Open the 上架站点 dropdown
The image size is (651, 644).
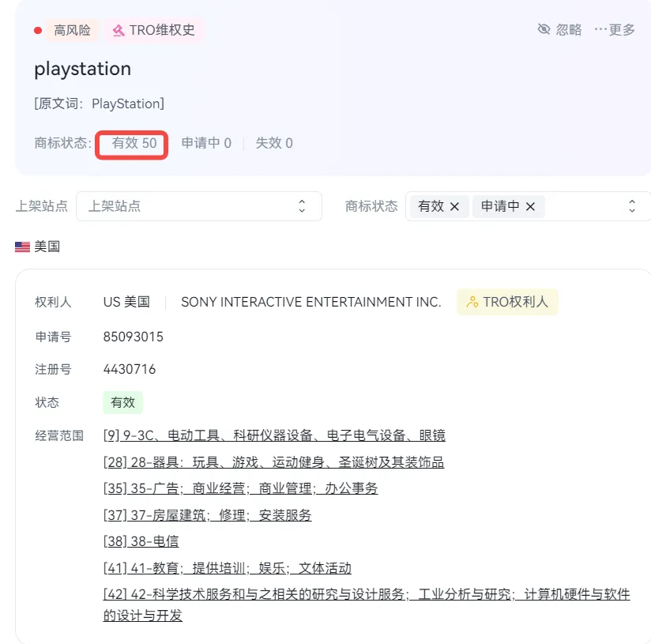pyautogui.click(x=199, y=206)
